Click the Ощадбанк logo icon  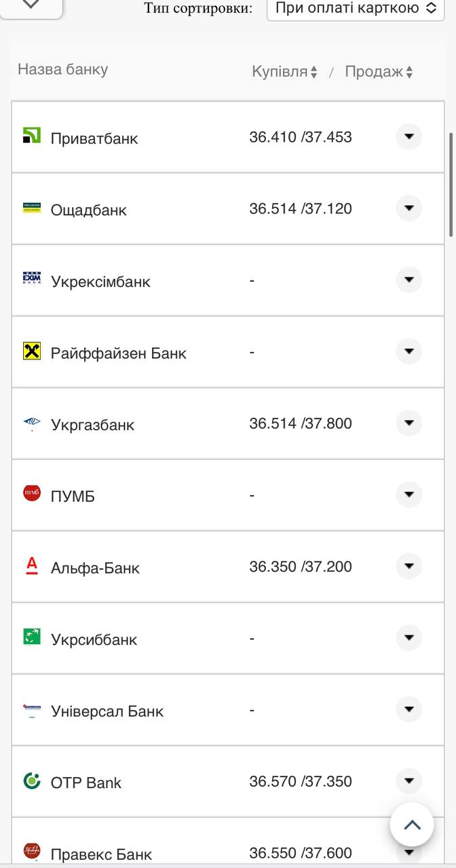click(32, 208)
